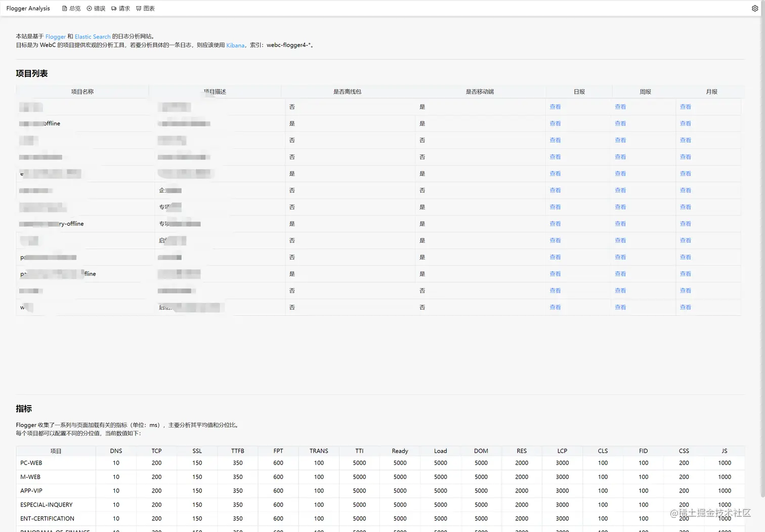View weekly report for ry-offline project
This screenshot has width=765, height=532.
tap(620, 224)
